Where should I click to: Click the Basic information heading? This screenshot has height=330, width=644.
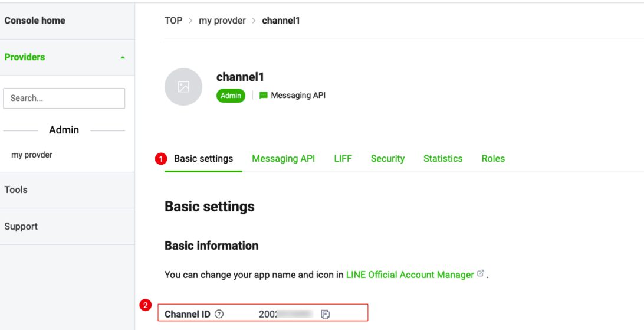pos(212,246)
